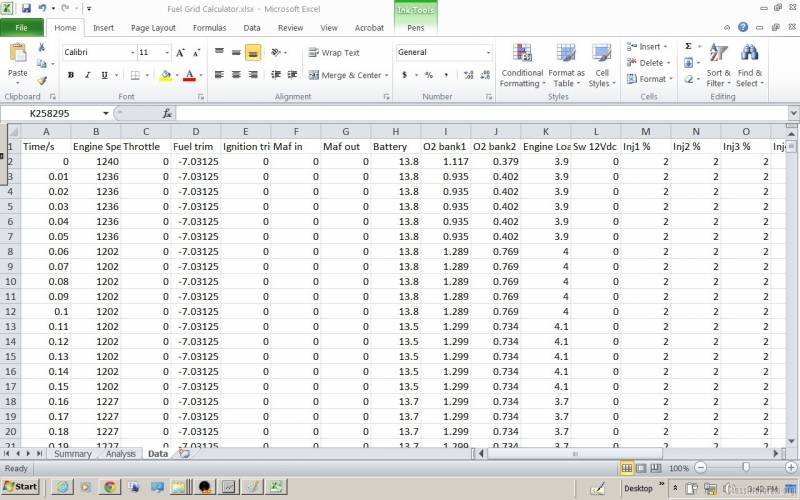Viewport: 800px width, 500px height.
Task: Toggle italic formatting
Action: (88, 75)
